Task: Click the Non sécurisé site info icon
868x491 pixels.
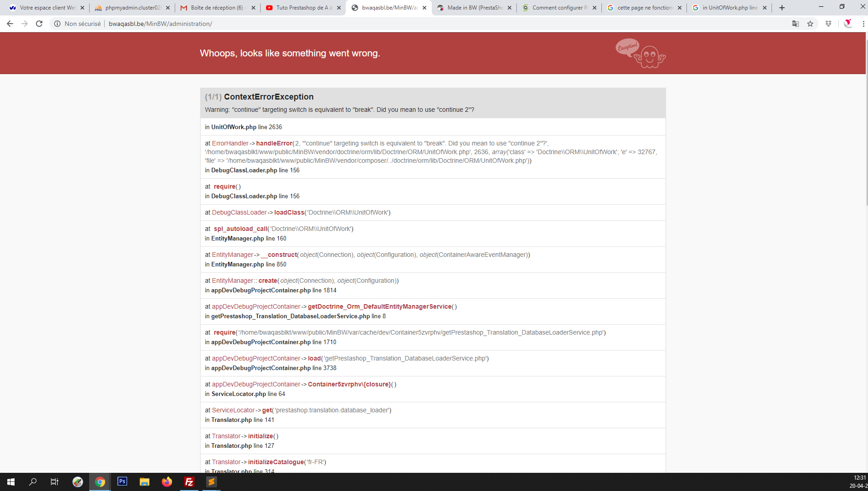Action: (x=57, y=24)
